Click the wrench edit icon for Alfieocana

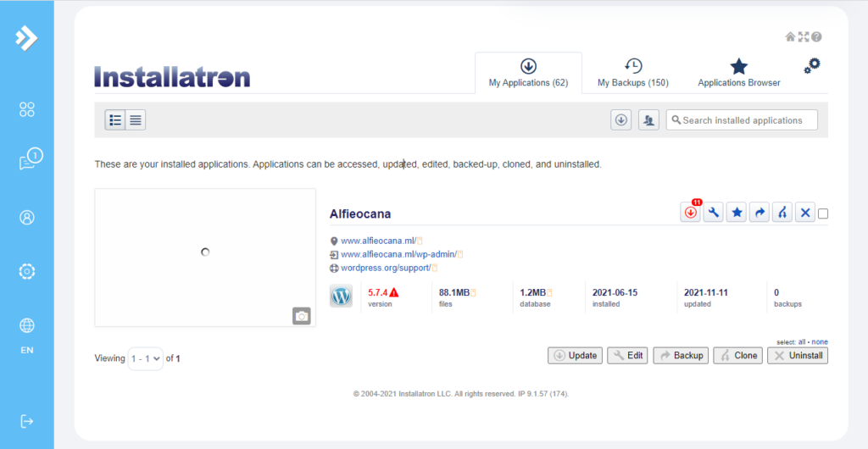click(x=714, y=213)
